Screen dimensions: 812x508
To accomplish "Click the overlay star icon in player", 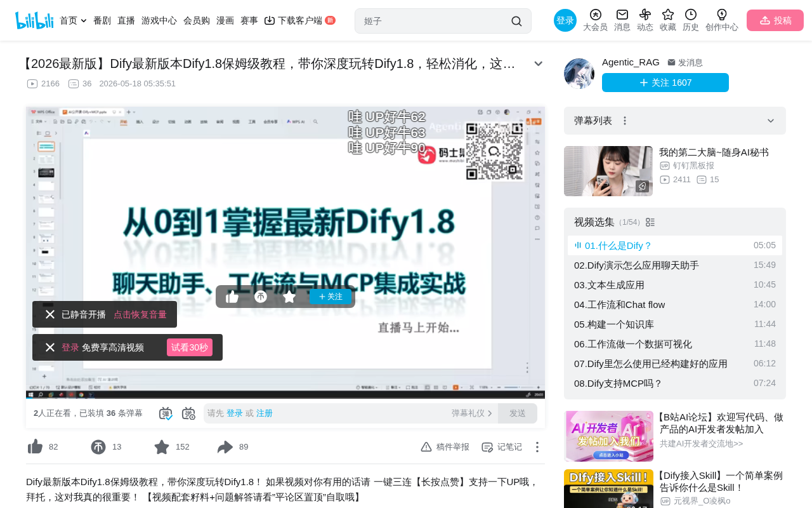I will (x=289, y=297).
